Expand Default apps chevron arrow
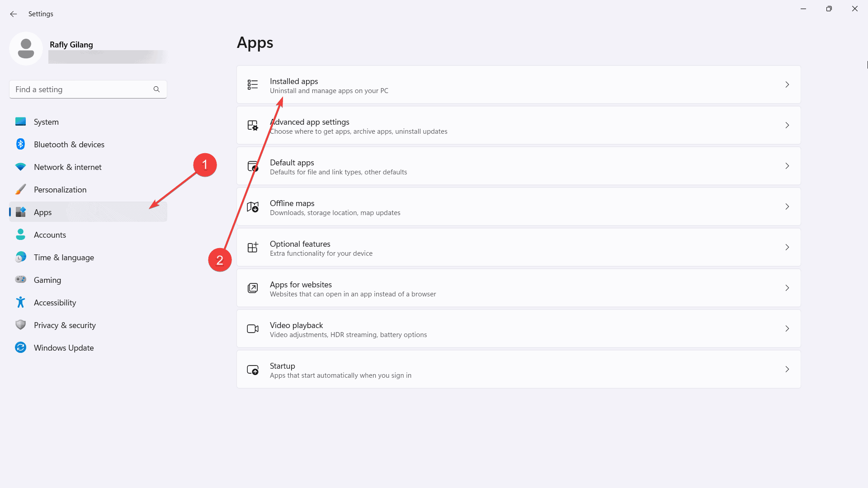 click(x=787, y=166)
